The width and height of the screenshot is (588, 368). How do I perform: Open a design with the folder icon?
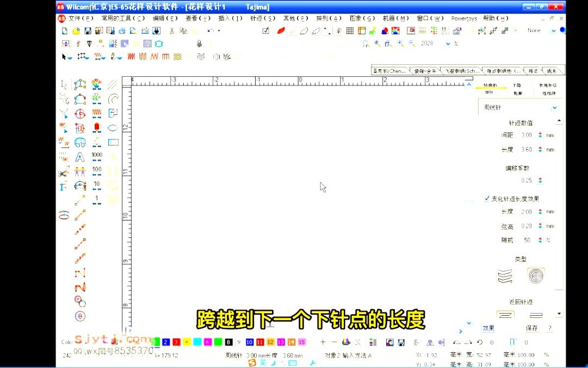point(77,31)
